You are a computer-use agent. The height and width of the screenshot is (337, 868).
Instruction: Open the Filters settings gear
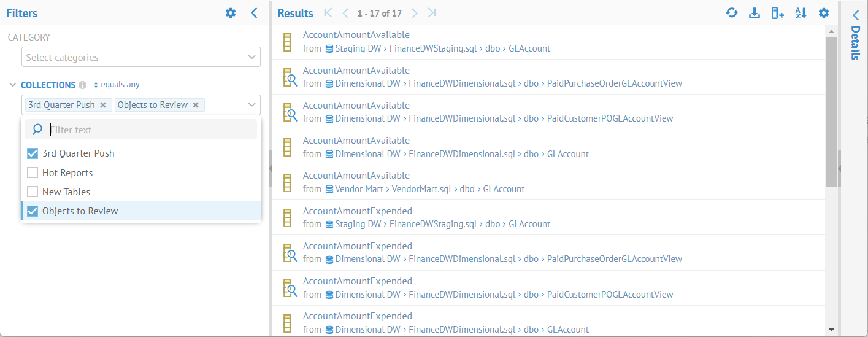[231, 13]
